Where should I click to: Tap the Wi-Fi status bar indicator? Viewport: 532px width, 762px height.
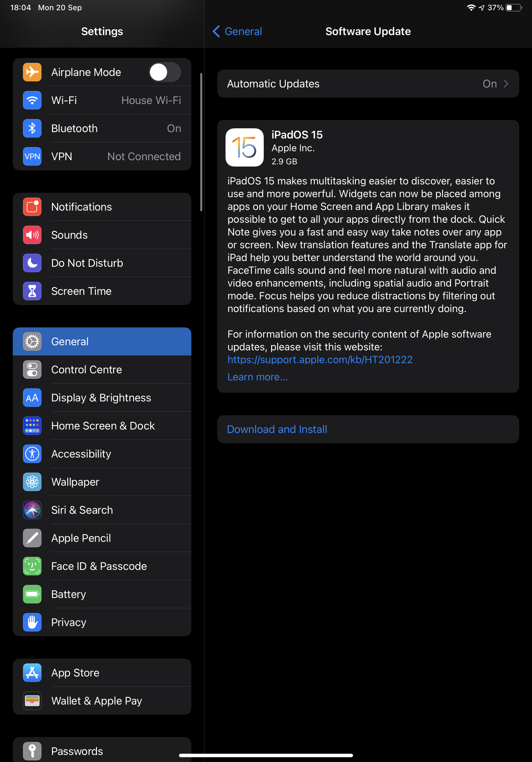point(471,8)
